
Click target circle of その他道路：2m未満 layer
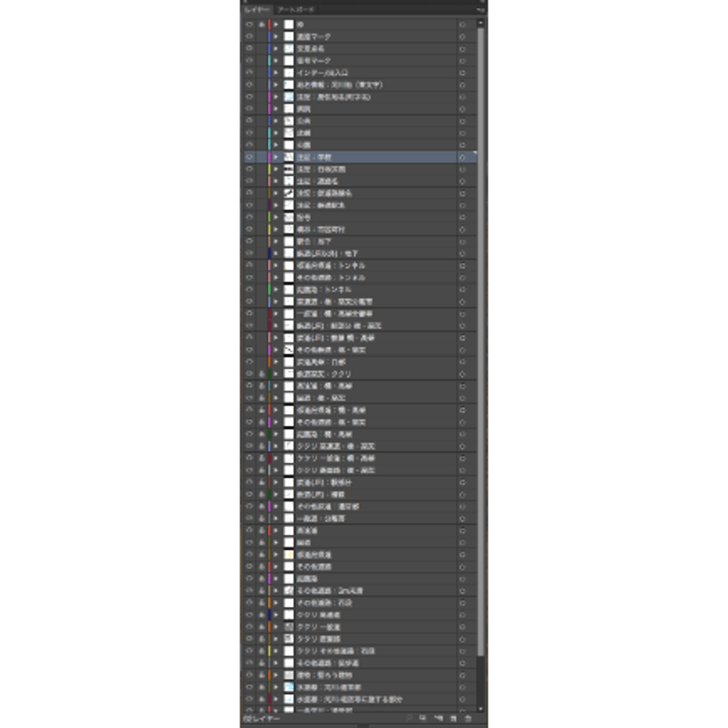coord(462,590)
